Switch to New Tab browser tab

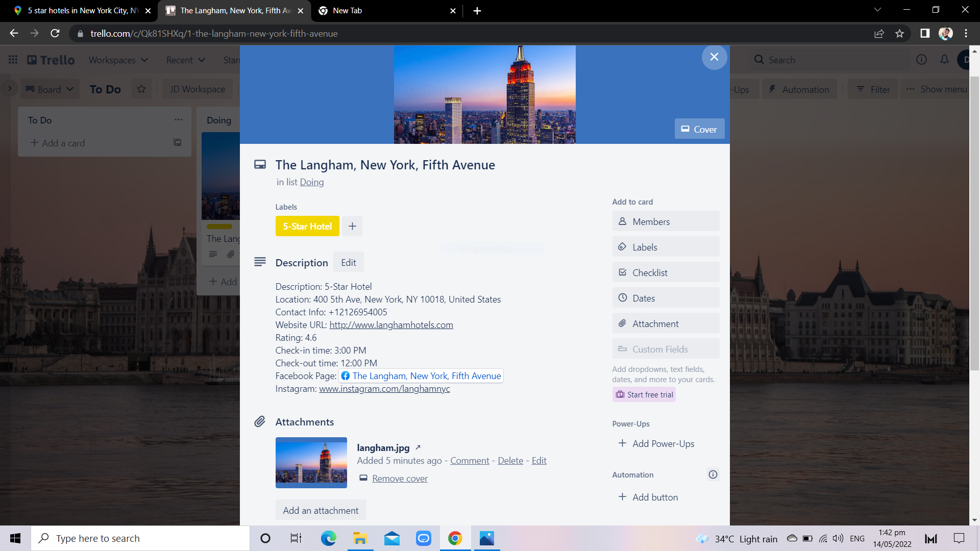pos(387,11)
